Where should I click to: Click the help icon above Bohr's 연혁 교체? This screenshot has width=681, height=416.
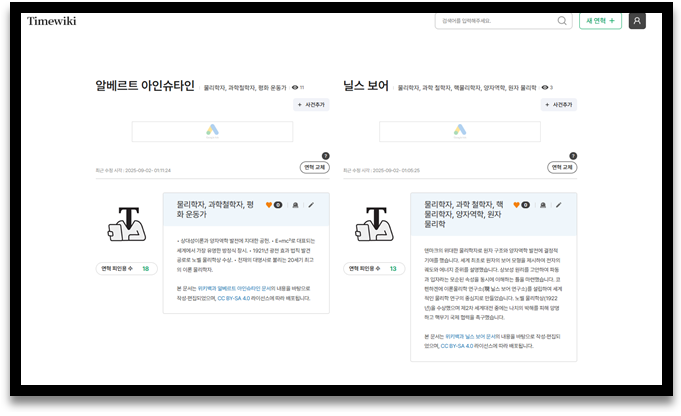pos(573,156)
